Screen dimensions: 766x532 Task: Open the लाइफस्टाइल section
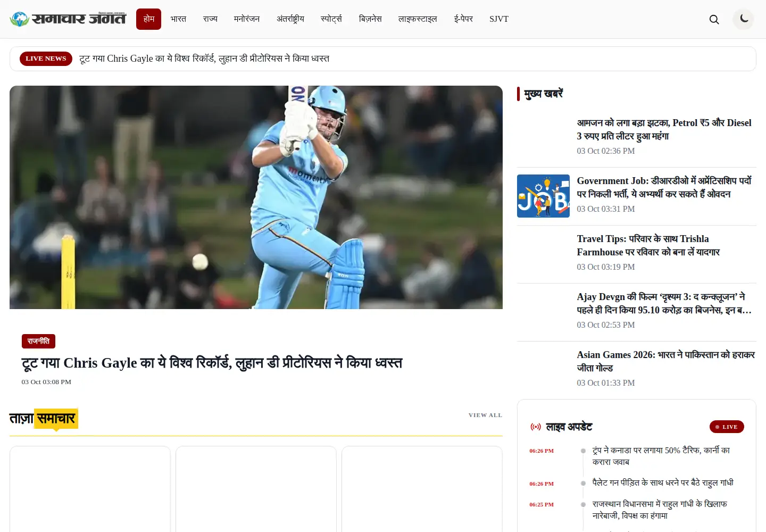(x=418, y=19)
